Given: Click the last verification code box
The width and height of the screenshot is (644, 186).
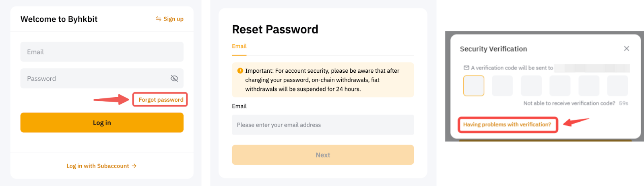Looking at the screenshot, I should [x=617, y=86].
